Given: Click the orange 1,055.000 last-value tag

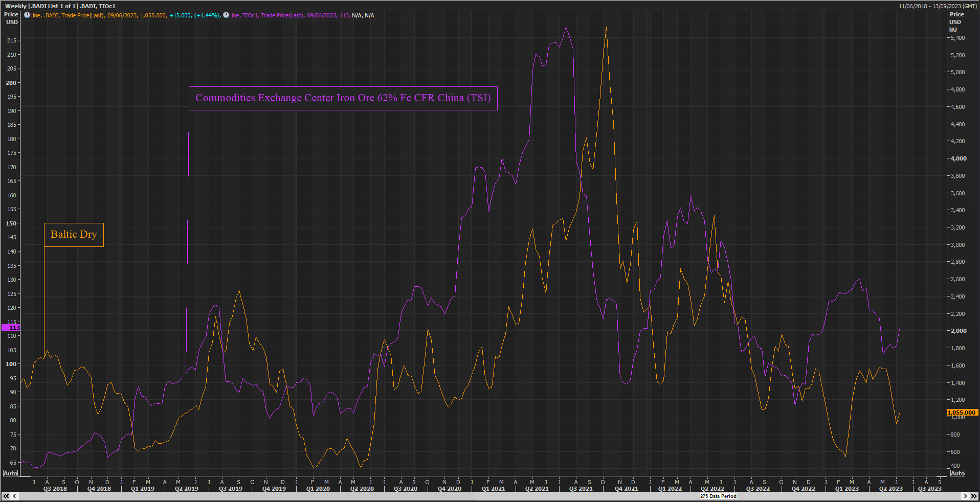Looking at the screenshot, I should (x=962, y=413).
